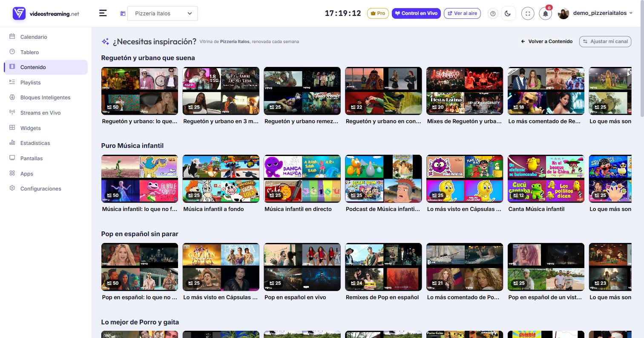Click the Pantallas sidebar icon

pyautogui.click(x=12, y=158)
